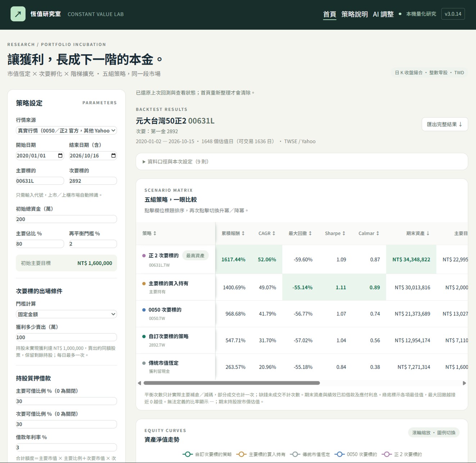
Task: Sort table by 期末資產 column
Action: [418, 233]
